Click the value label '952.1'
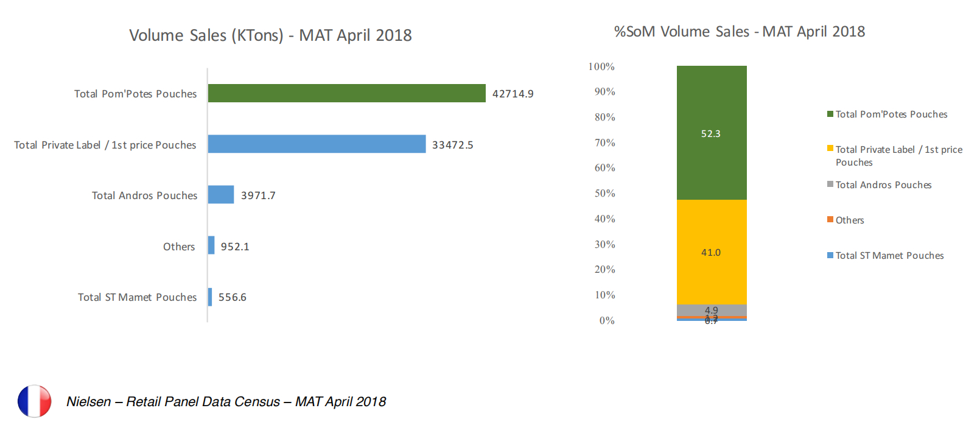This screenshot has width=980, height=422. 235,247
